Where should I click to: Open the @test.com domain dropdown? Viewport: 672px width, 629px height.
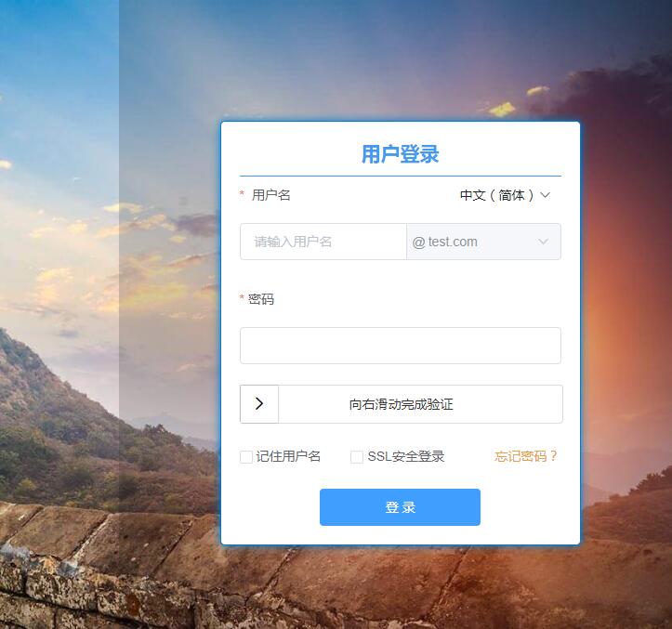pos(483,242)
